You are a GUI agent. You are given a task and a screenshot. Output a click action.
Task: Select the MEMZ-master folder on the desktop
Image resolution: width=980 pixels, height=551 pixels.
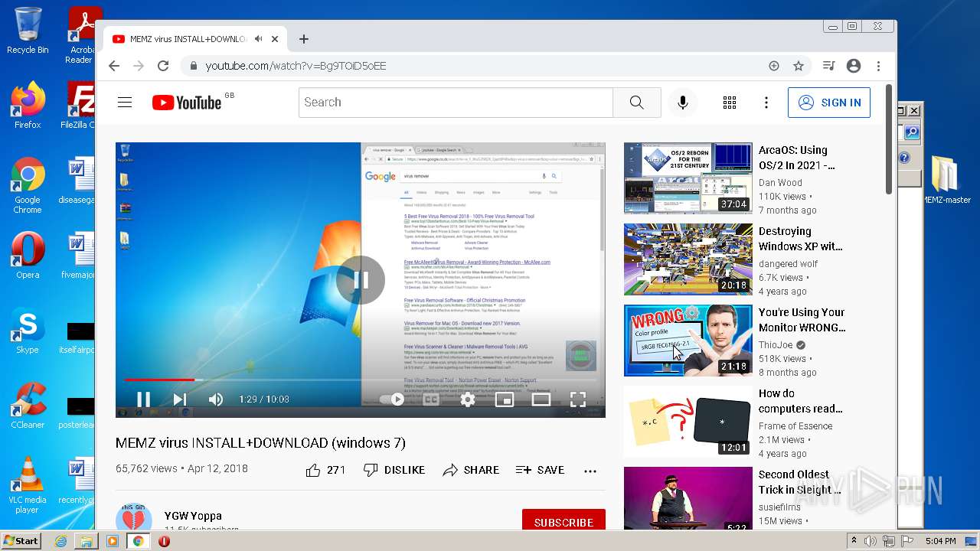[946, 180]
